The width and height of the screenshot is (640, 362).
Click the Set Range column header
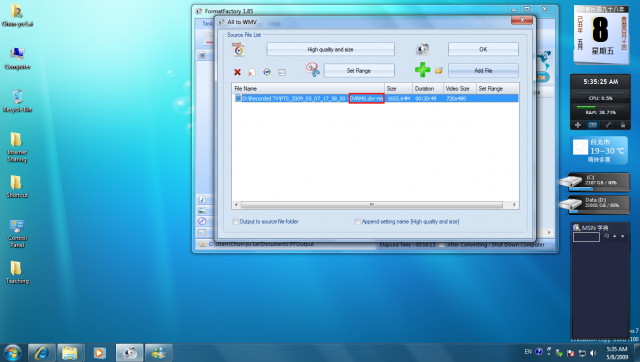coord(498,89)
